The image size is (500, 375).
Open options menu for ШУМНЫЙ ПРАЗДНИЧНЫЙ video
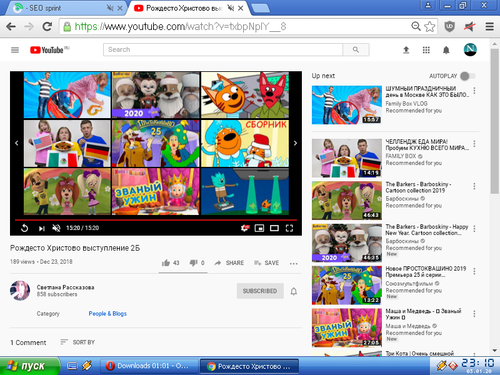coord(474,91)
